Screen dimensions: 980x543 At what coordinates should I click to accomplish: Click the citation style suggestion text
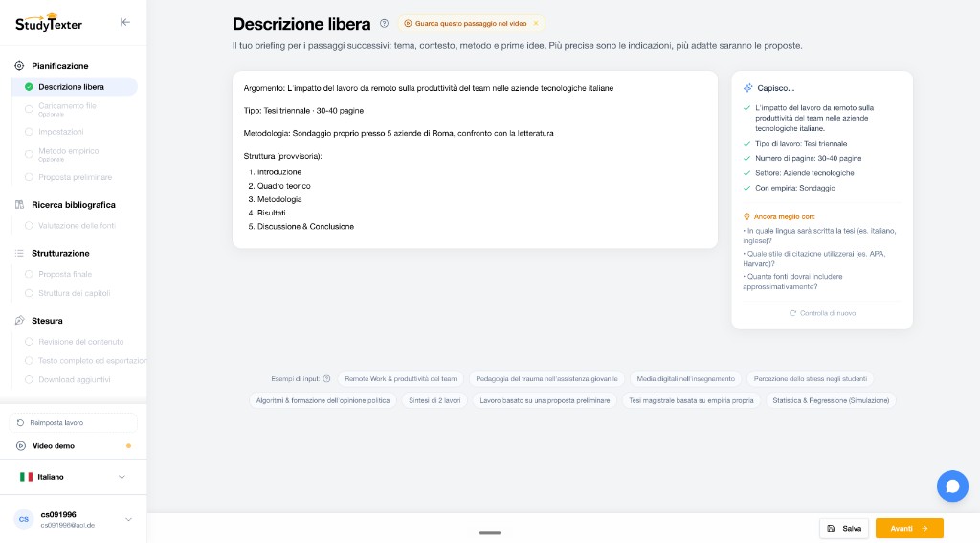(x=813, y=259)
